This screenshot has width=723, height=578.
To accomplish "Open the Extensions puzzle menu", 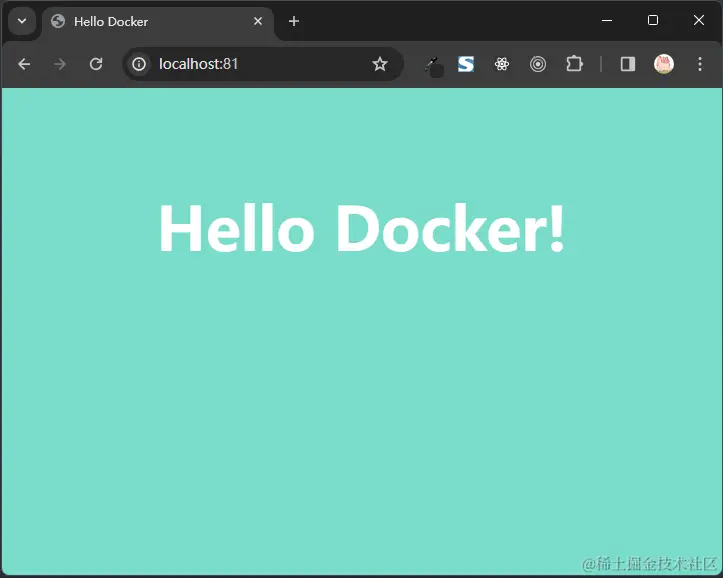I will (x=574, y=64).
